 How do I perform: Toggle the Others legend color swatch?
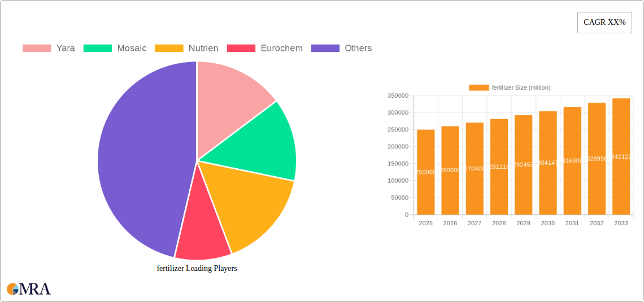(325, 49)
